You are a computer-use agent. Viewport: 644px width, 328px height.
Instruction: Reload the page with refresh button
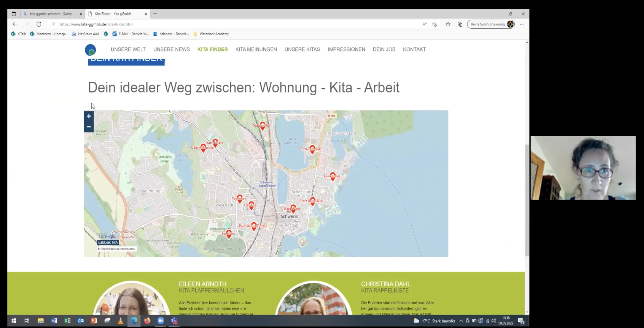(x=39, y=24)
